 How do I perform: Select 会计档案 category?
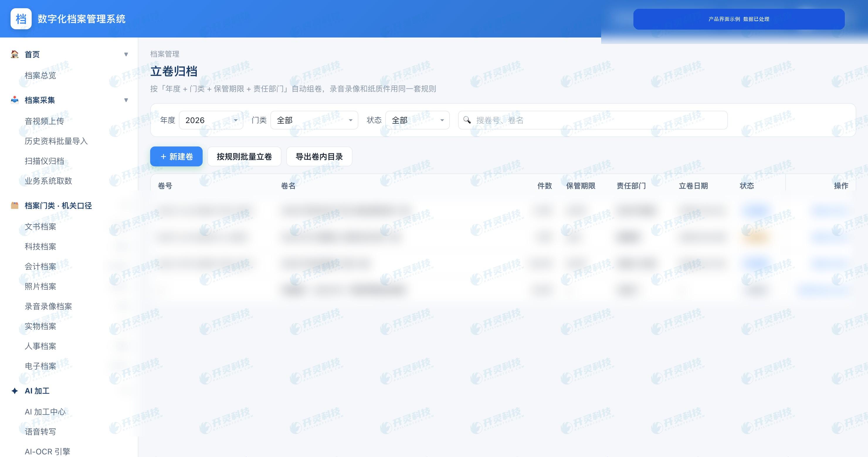[40, 266]
